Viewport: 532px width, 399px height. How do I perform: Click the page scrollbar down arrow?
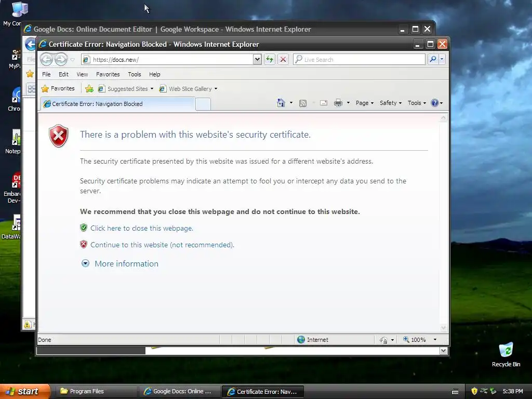pos(443,328)
